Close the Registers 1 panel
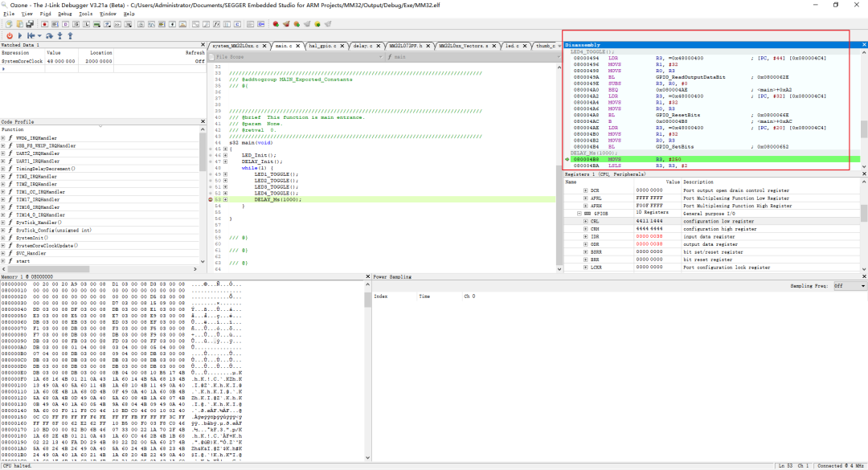868x470 pixels. point(864,174)
